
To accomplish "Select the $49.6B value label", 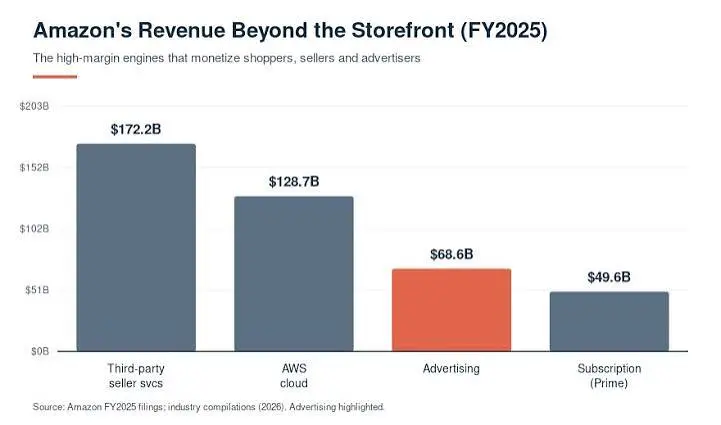I will coord(609,277).
